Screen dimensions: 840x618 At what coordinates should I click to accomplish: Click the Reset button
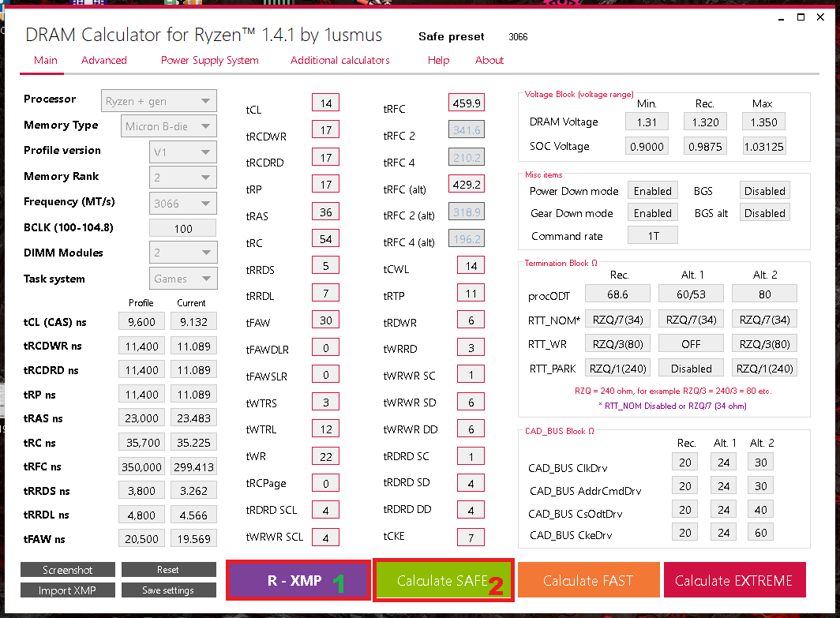(x=168, y=570)
